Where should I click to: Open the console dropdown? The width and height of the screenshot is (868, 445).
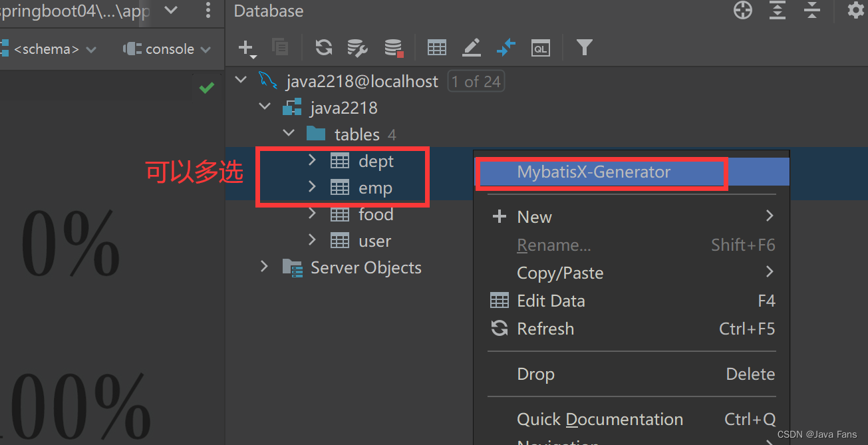[168, 49]
